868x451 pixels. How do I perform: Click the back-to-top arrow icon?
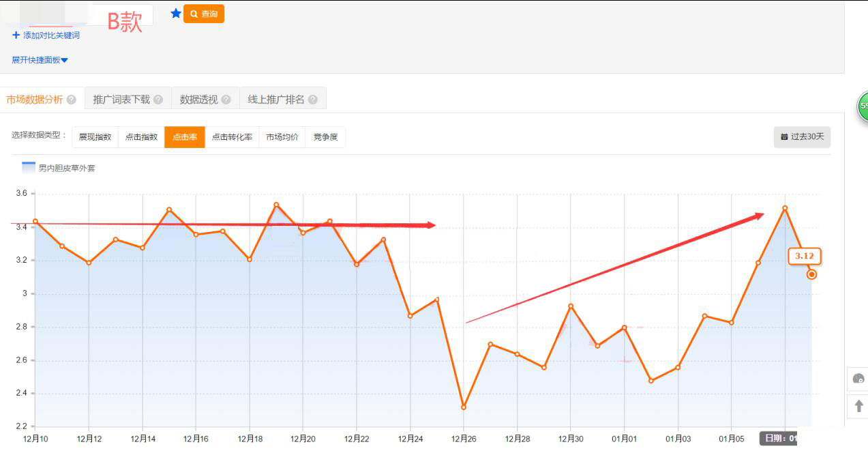(858, 406)
